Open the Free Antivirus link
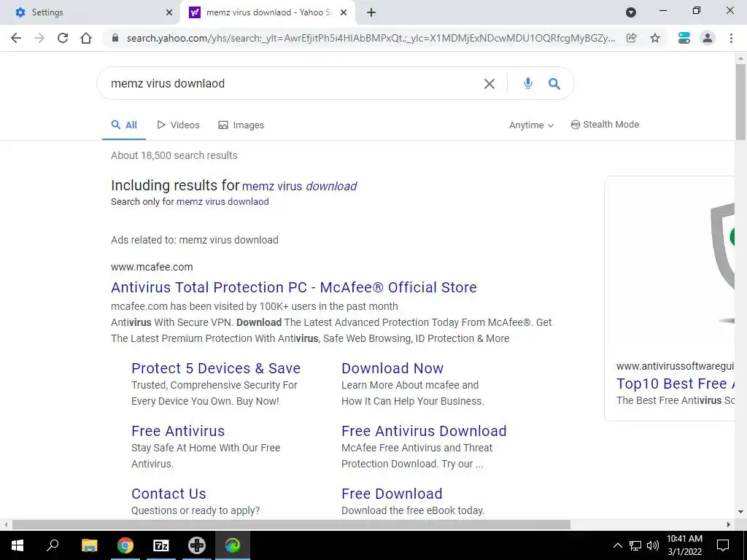 pyautogui.click(x=178, y=431)
